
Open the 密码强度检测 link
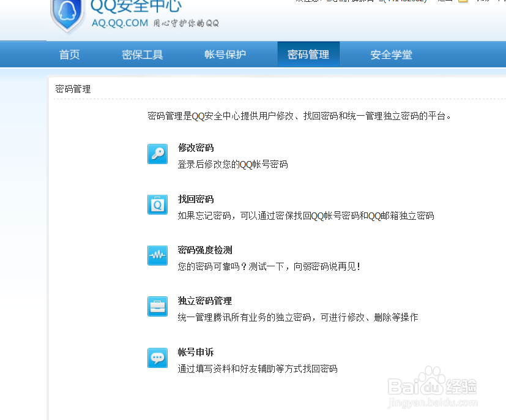[204, 250]
